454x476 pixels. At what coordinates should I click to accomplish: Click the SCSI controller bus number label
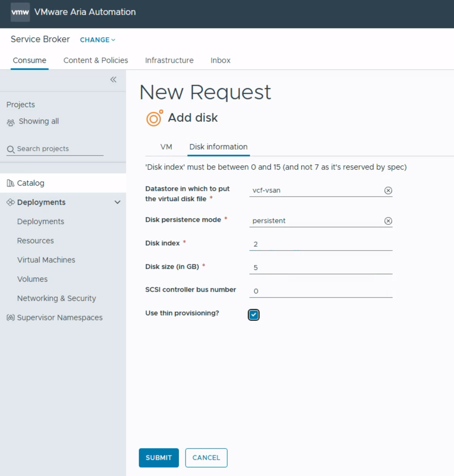pos(191,289)
